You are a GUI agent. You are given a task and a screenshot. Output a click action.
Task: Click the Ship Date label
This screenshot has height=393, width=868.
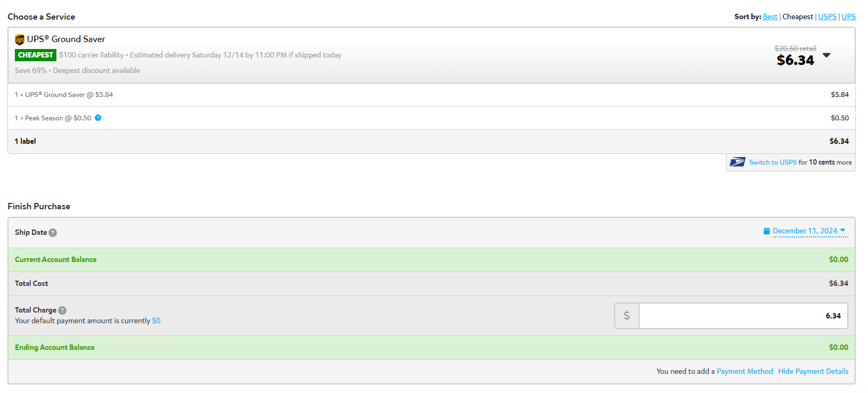[x=31, y=232]
